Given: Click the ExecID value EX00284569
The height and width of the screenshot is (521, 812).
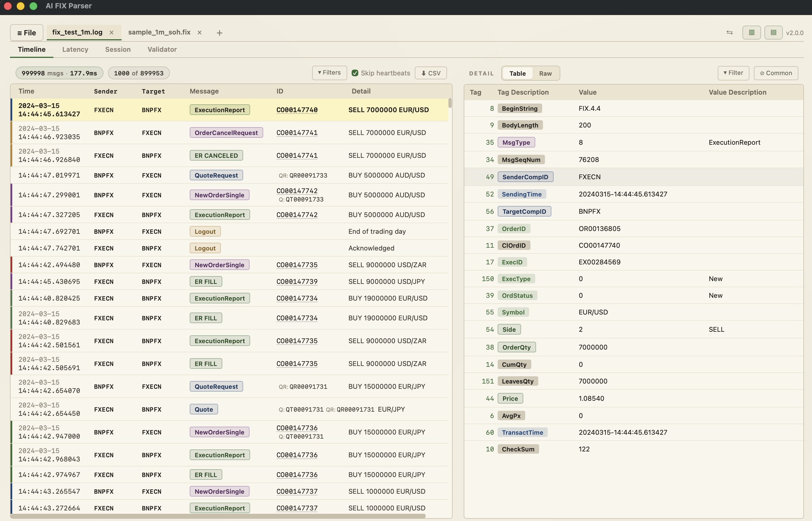Looking at the screenshot, I should point(599,262).
